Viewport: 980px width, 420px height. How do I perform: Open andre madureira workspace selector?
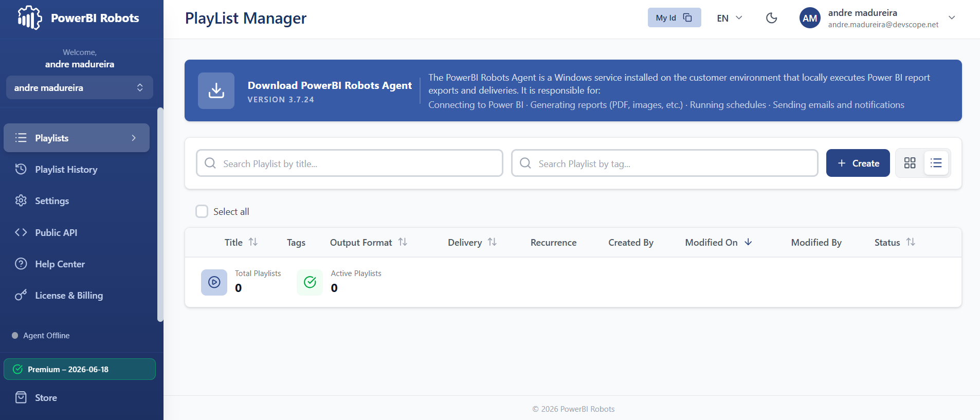(x=79, y=87)
